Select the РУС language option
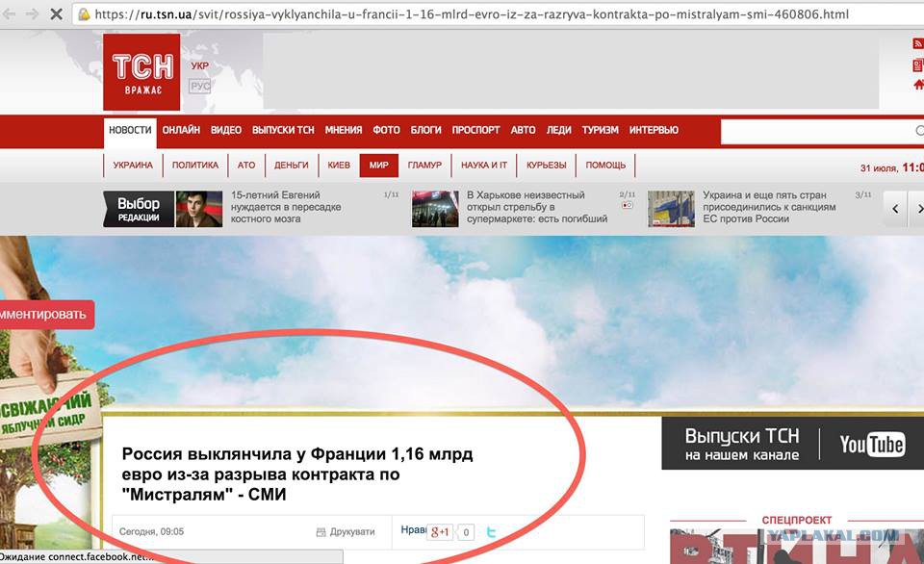 [x=199, y=86]
